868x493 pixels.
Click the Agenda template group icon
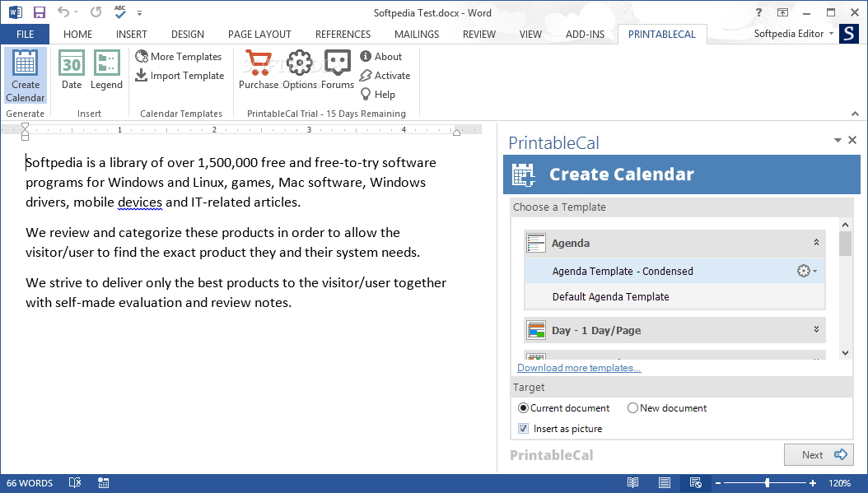pos(536,243)
